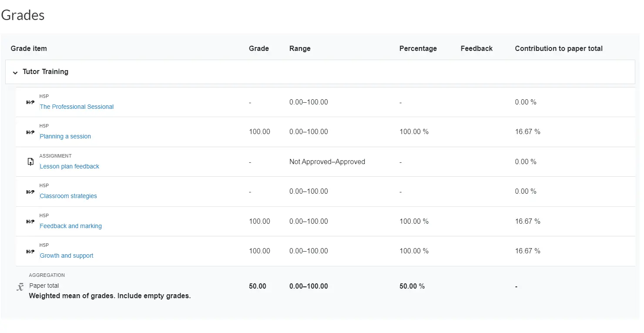Open The Professional Sessional link
This screenshot has width=644, height=333.
coord(77,107)
